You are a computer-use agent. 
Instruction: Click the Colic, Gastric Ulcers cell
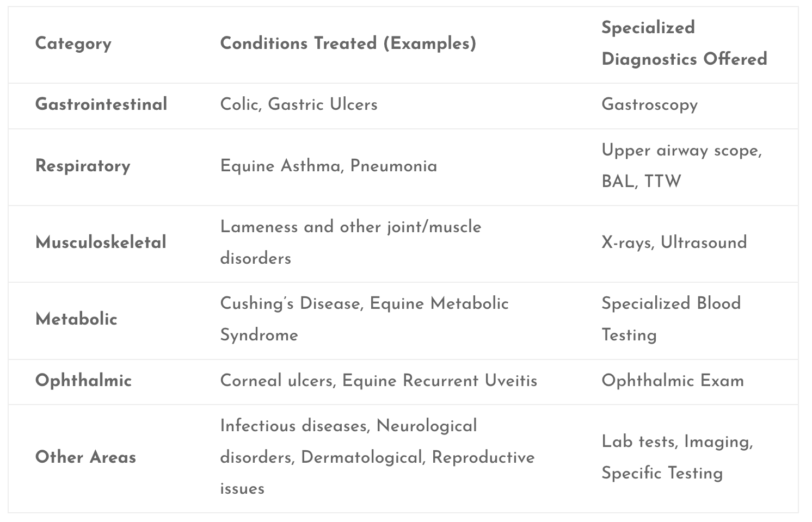299,104
